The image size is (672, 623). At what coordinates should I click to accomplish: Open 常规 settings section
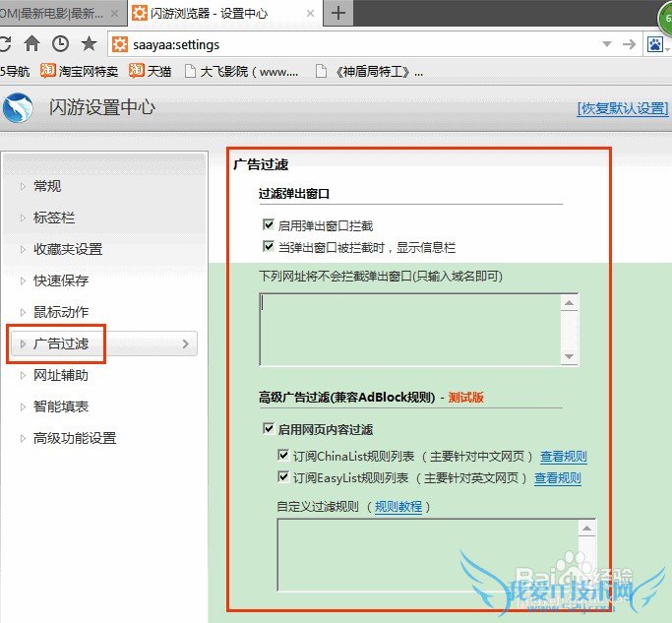click(47, 186)
